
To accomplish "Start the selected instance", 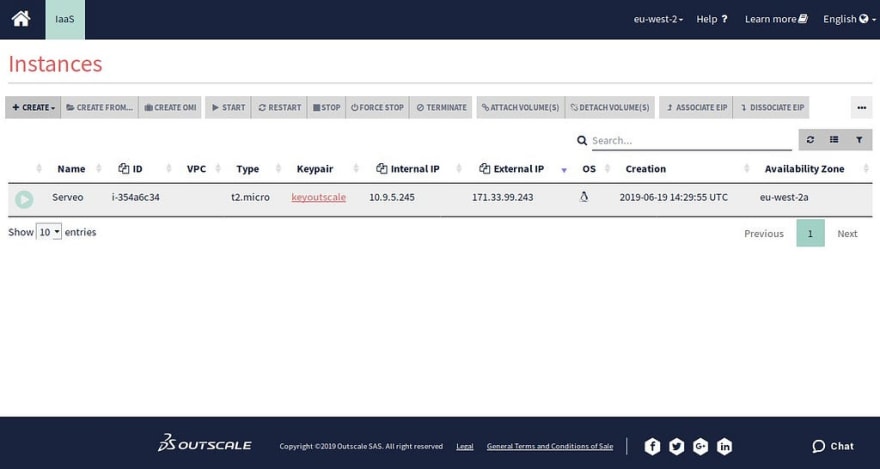I will (x=228, y=107).
